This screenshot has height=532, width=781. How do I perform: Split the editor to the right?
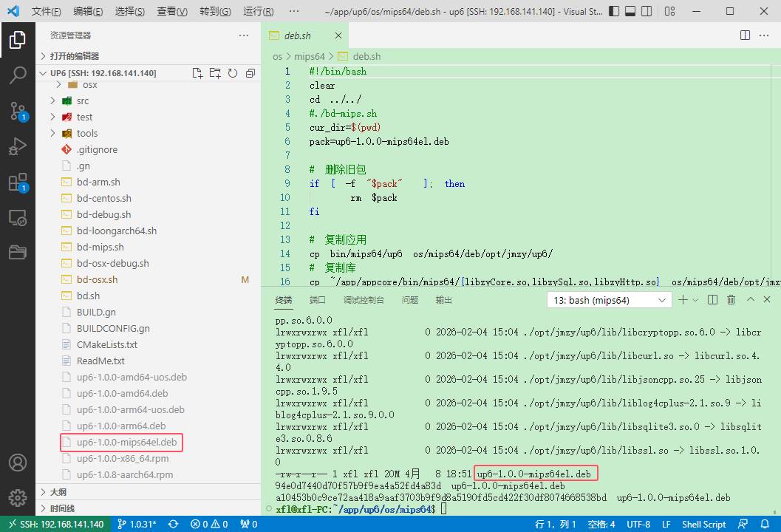pos(746,35)
